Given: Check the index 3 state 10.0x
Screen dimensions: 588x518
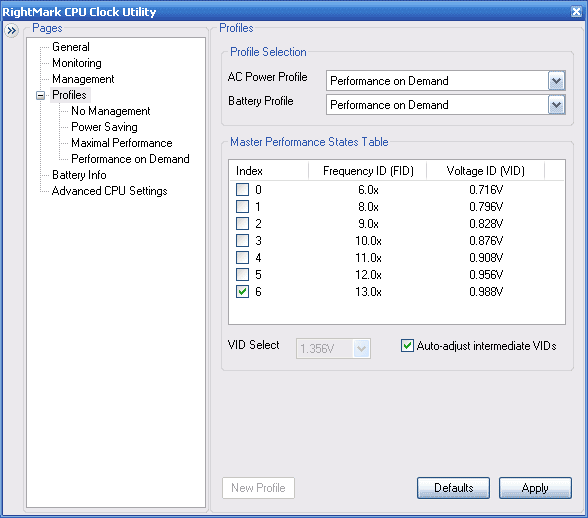Looking at the screenshot, I should pyautogui.click(x=242, y=240).
